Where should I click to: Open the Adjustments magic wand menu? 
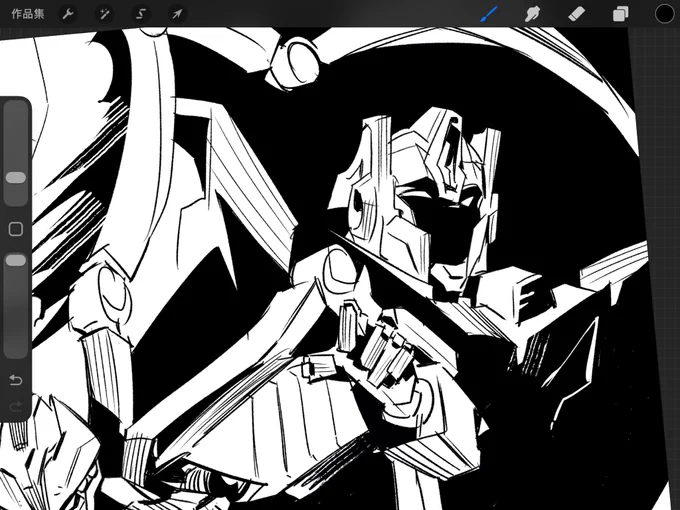[x=104, y=14]
